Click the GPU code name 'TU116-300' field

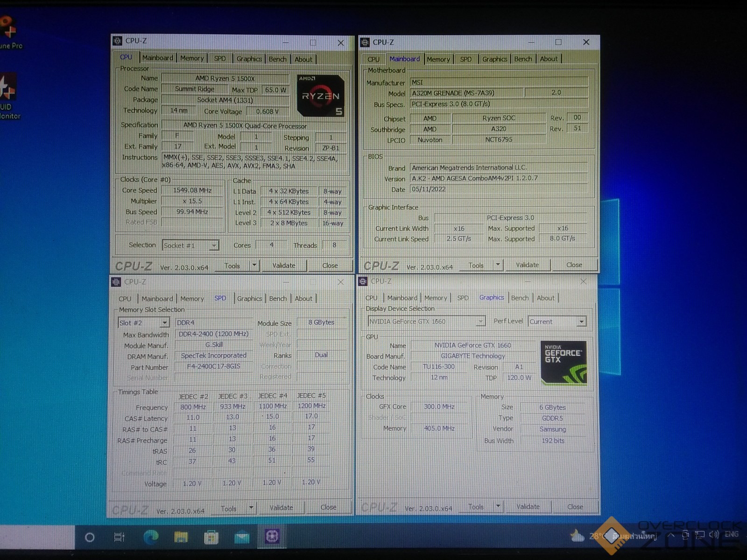point(438,367)
